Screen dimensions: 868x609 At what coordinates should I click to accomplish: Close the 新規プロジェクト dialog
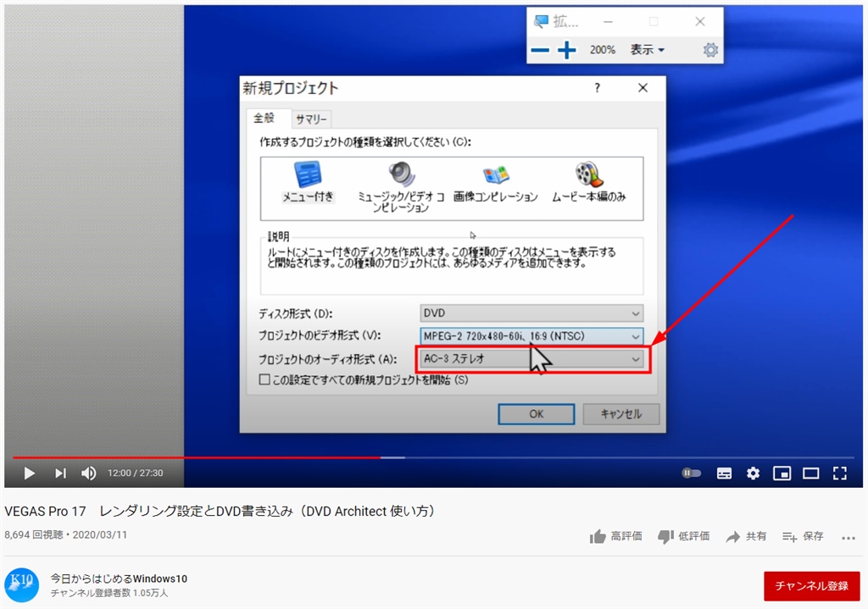(643, 88)
